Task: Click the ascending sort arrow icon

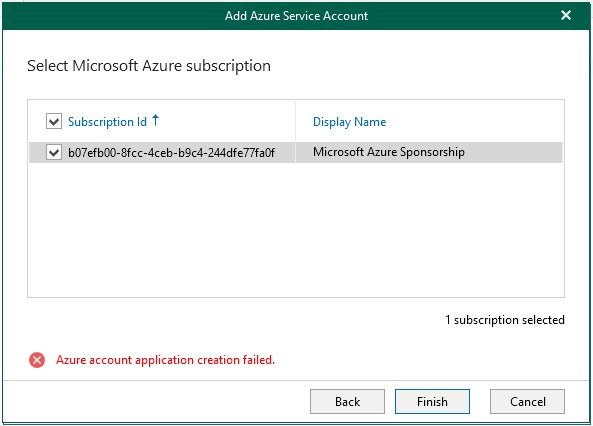Action: tap(155, 120)
